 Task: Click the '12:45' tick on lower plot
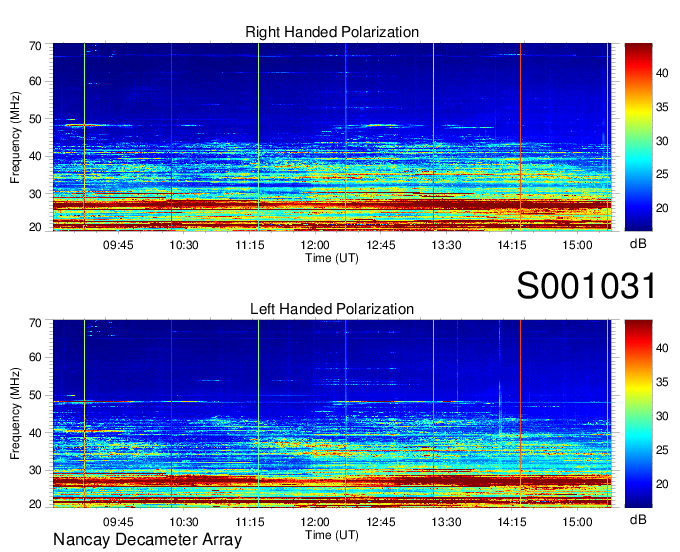tap(381, 522)
